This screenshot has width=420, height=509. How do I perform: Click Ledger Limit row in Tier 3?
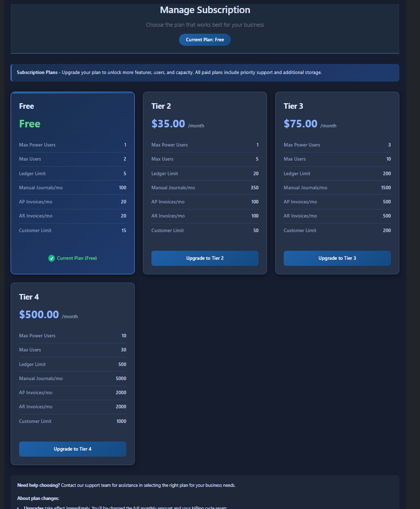[x=338, y=174]
